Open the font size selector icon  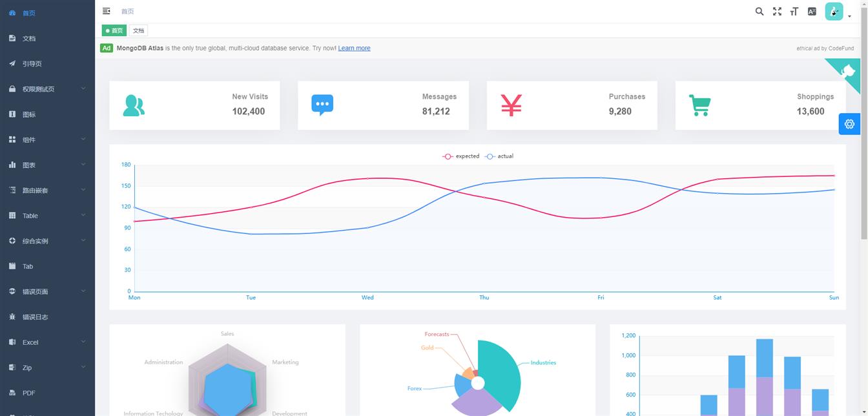794,11
